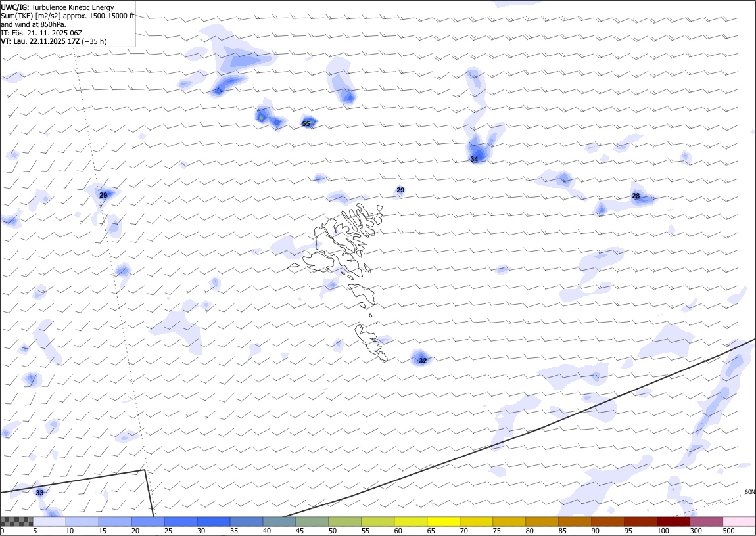The width and height of the screenshot is (756, 536).
Task: Select the pale lavender 5–10 legend swatch
Action: click(x=49, y=522)
